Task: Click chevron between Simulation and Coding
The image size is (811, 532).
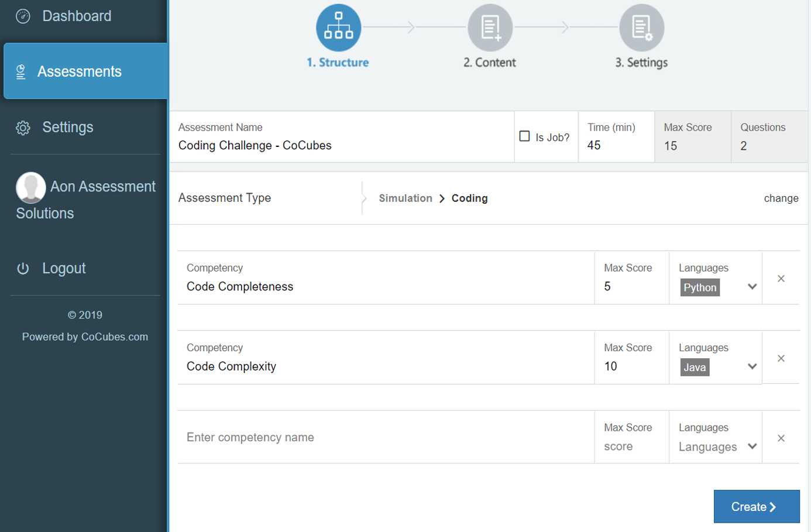Action: (x=442, y=198)
